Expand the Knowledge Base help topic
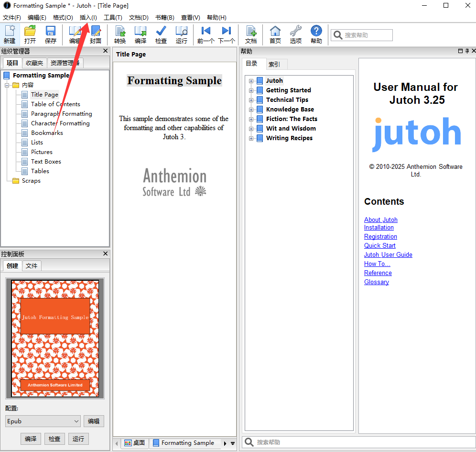The image size is (476, 452). tap(251, 110)
